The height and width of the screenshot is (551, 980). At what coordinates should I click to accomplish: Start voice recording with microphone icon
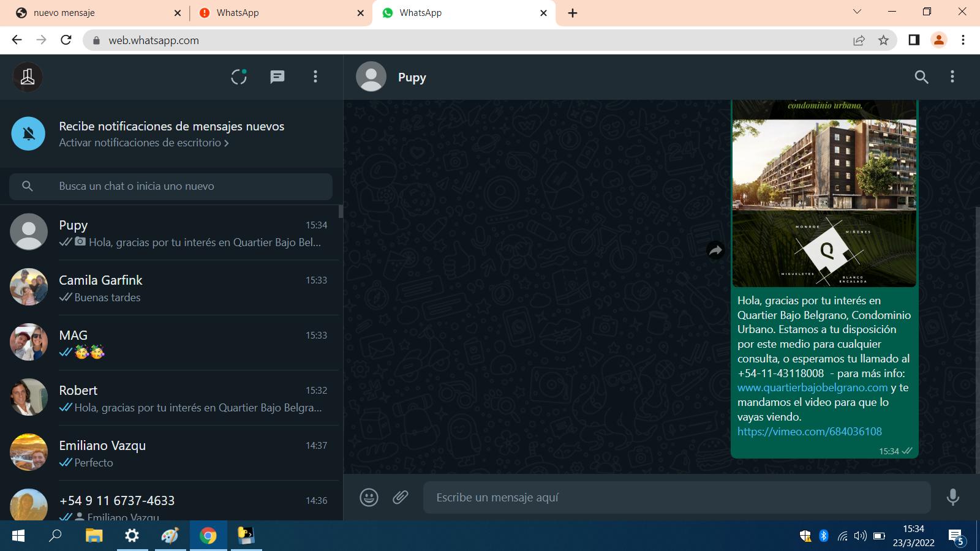coord(952,497)
